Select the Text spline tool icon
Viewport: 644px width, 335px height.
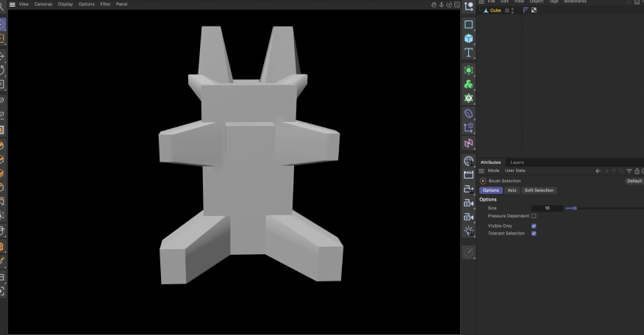click(468, 52)
